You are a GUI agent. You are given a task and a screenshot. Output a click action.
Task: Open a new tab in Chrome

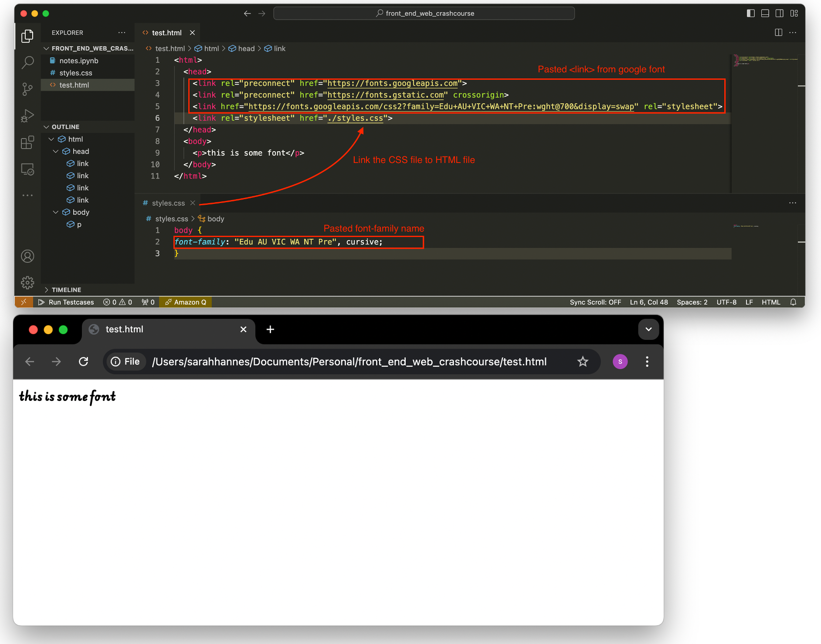[x=270, y=329]
